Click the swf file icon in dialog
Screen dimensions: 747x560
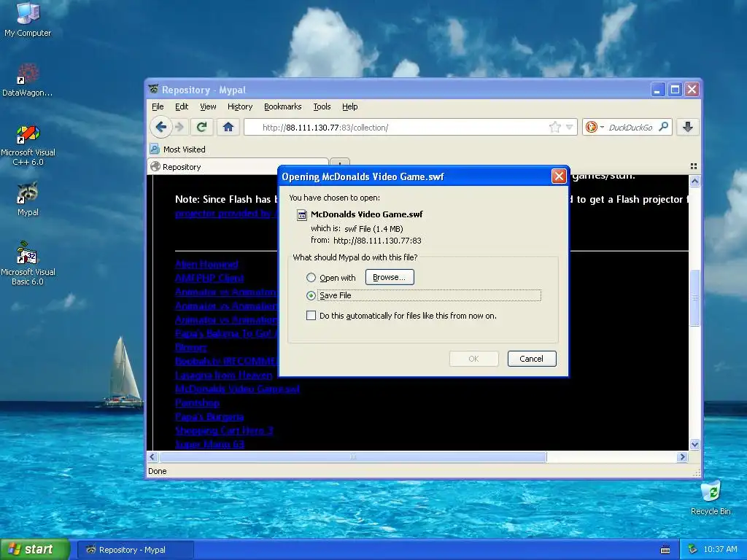[301, 215]
